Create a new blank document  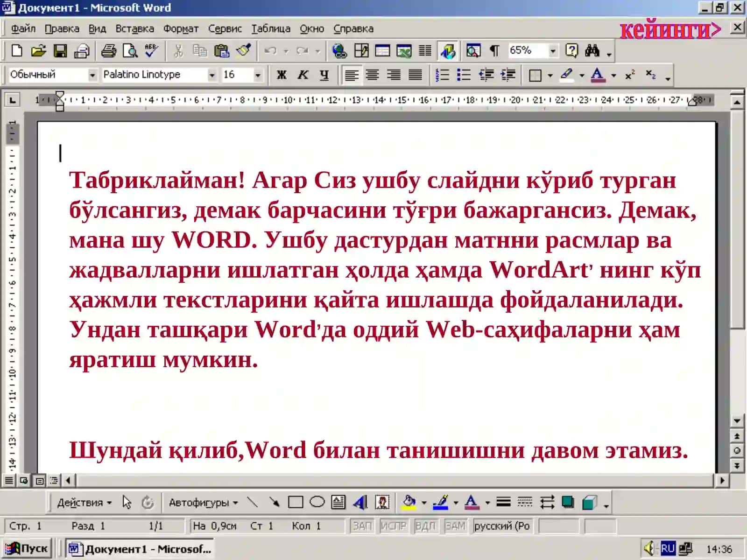pyautogui.click(x=17, y=50)
